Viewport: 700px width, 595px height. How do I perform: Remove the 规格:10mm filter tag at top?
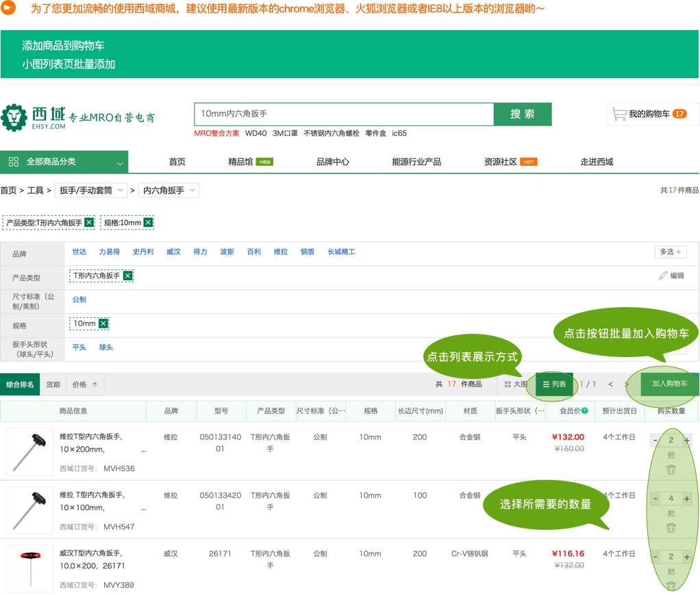[x=148, y=222]
